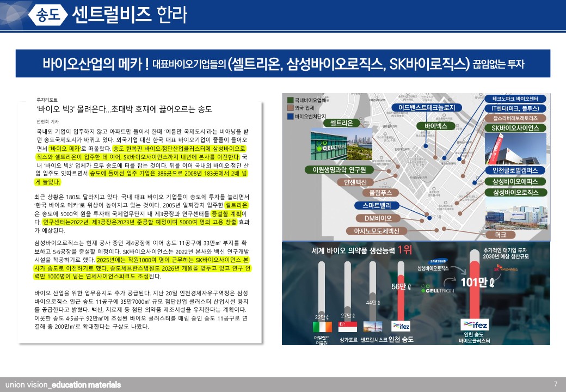Click the Samsung logo in production chart
This screenshot has height=392, width=566.
click(x=438, y=260)
